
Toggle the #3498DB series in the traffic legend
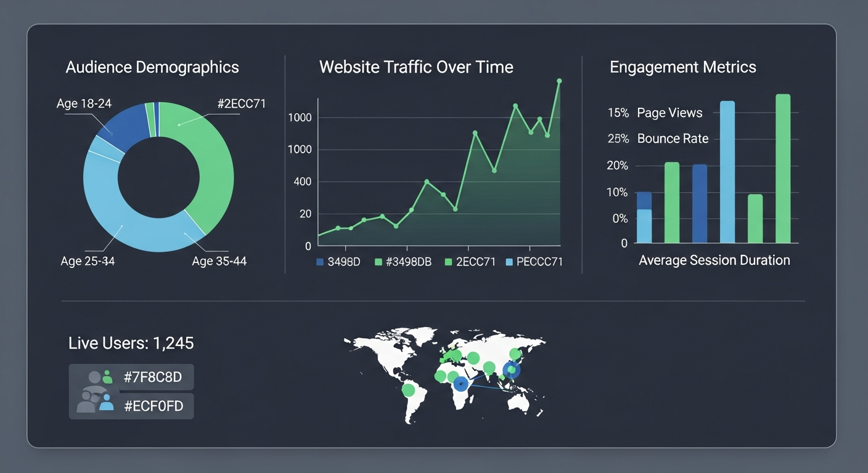[x=402, y=261]
